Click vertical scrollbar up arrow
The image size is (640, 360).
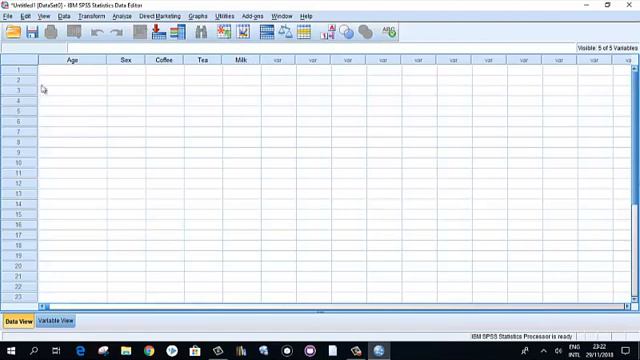pyautogui.click(x=635, y=68)
